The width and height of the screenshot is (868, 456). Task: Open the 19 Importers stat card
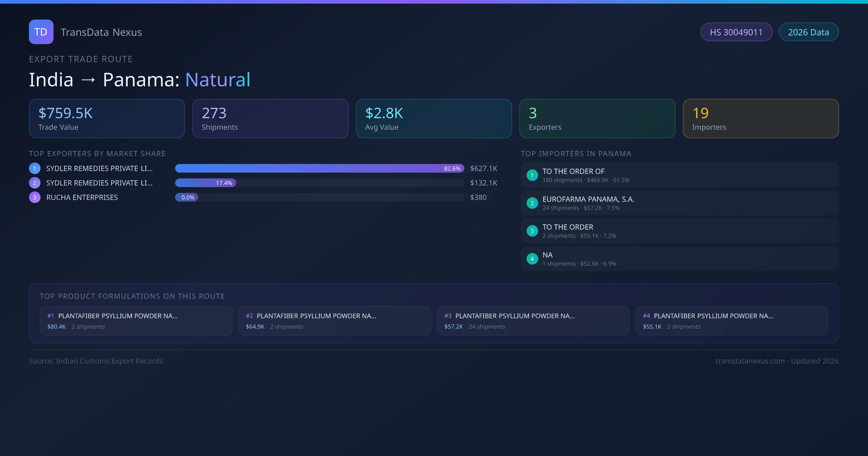(x=760, y=119)
